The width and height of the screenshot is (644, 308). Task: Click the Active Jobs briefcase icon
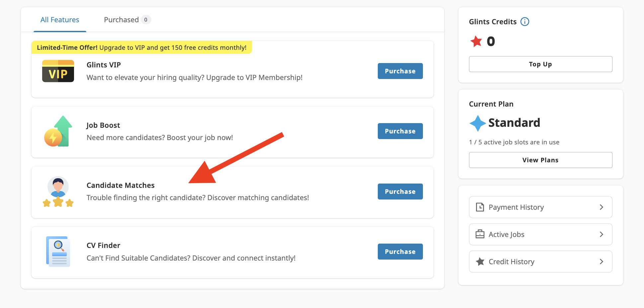click(480, 234)
